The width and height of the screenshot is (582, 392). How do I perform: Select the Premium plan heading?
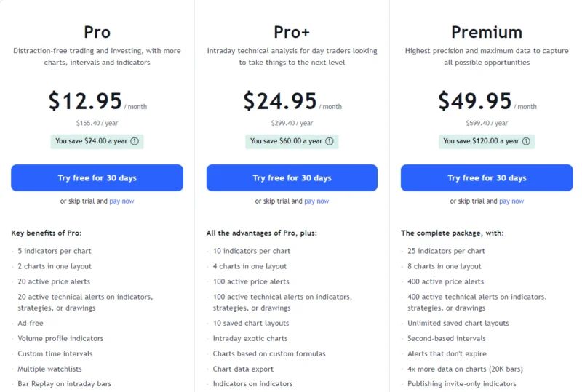point(487,32)
